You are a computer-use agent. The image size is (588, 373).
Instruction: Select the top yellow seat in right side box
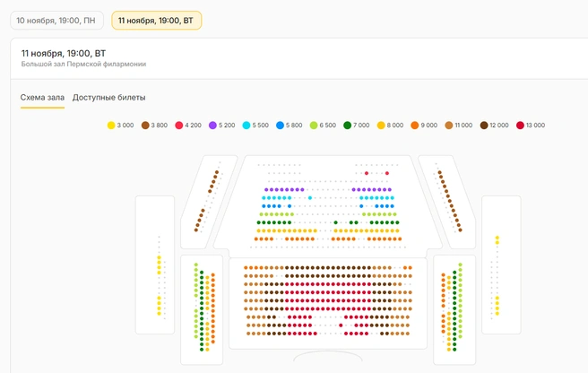click(497, 238)
